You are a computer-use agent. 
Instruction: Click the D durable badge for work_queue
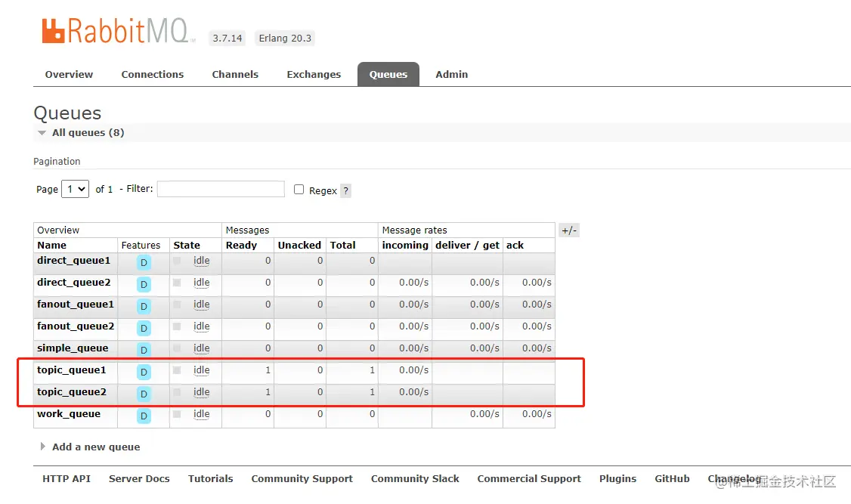tap(144, 416)
